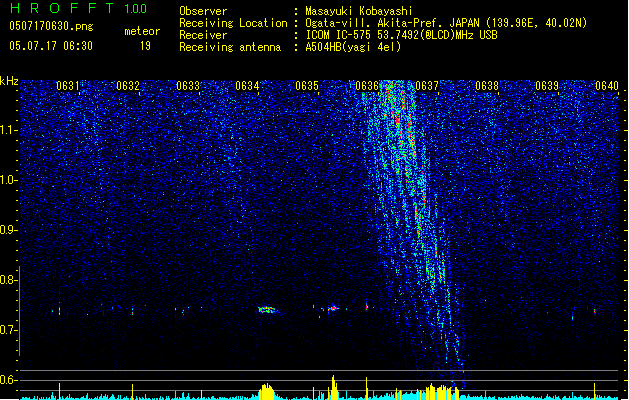Click the 0631 time marker
629x400 pixels.
[67, 86]
